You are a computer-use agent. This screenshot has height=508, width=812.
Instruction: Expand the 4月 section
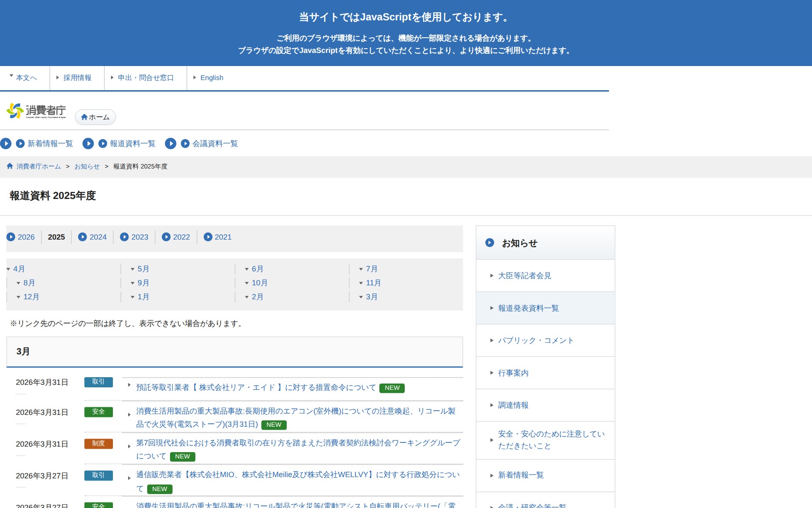coord(18,268)
